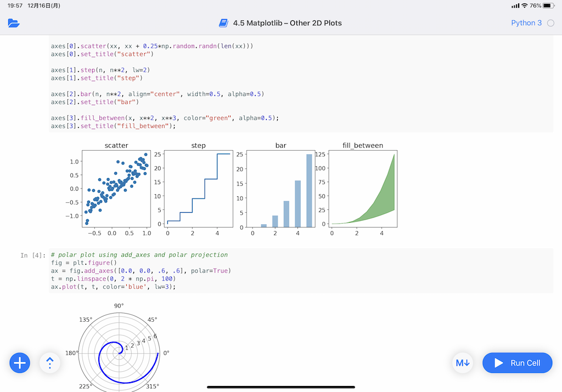This screenshot has width=562, height=392.
Task: Click the axes[3].fill_between code line
Action: pos(165,118)
